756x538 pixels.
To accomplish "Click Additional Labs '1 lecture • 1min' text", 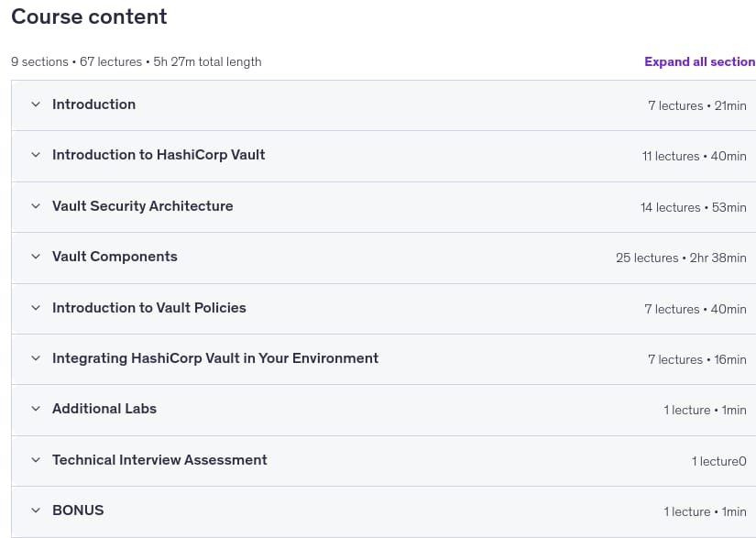I will coord(705,411).
